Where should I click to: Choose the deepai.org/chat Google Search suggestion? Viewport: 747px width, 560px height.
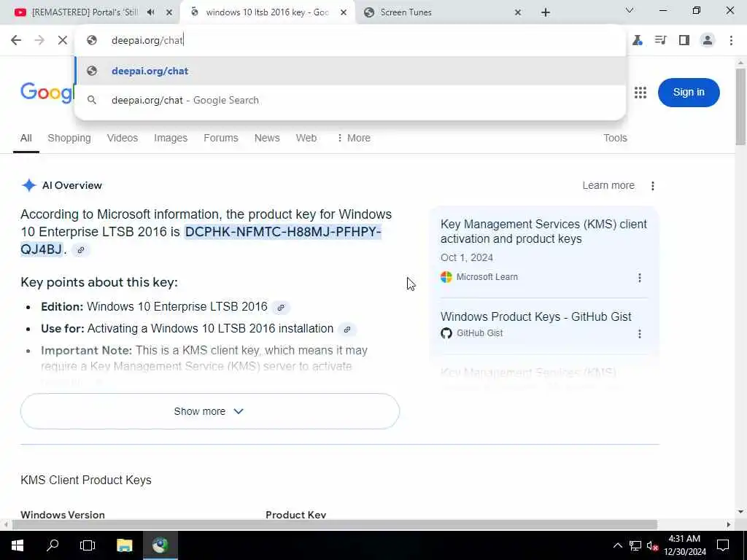350,100
